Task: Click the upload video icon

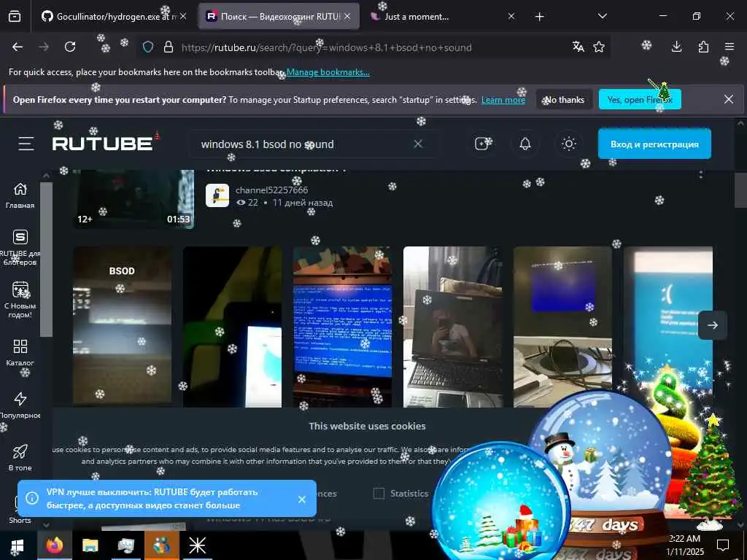Action: coord(481,144)
